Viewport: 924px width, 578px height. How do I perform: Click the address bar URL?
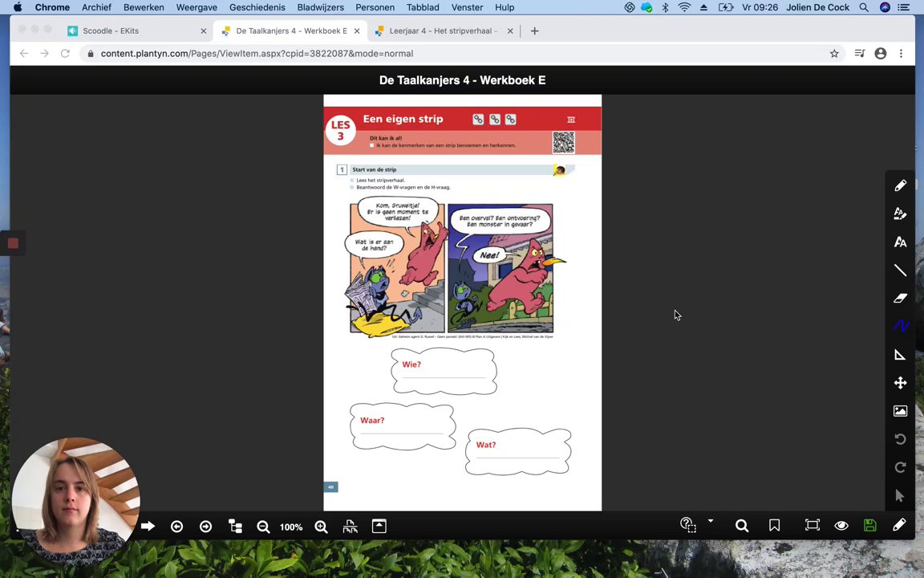[x=257, y=53]
